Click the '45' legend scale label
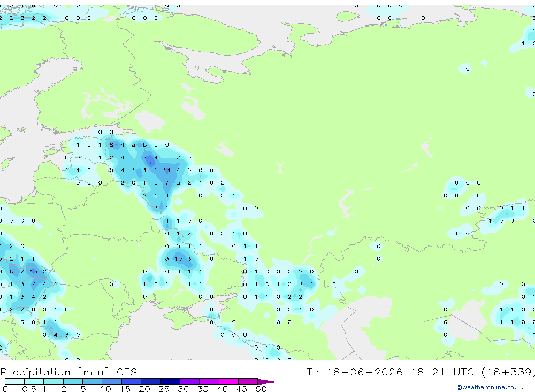The image size is (535, 392). point(242,389)
